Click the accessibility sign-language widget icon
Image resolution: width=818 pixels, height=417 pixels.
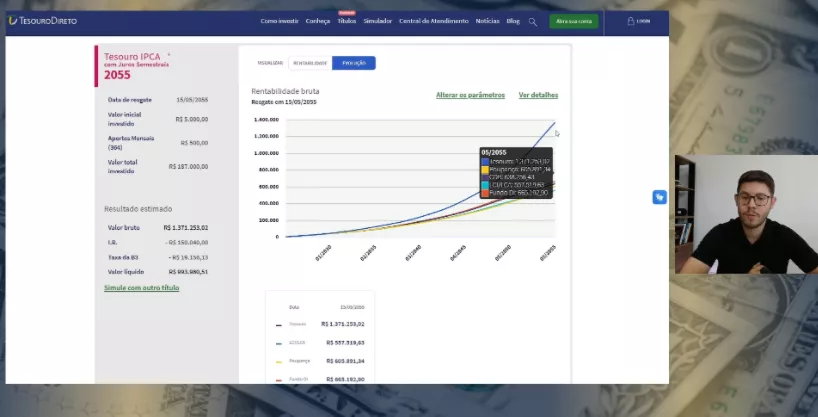coord(659,197)
